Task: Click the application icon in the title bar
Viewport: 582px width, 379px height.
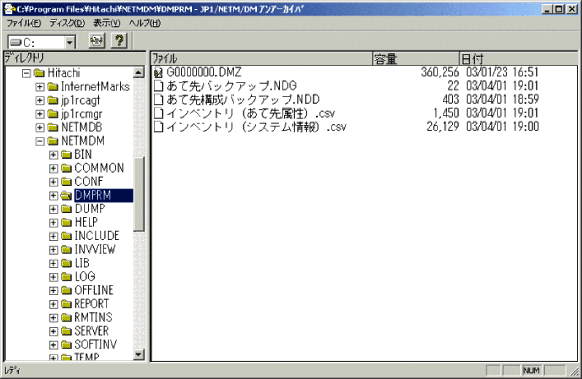Action: (x=10, y=9)
